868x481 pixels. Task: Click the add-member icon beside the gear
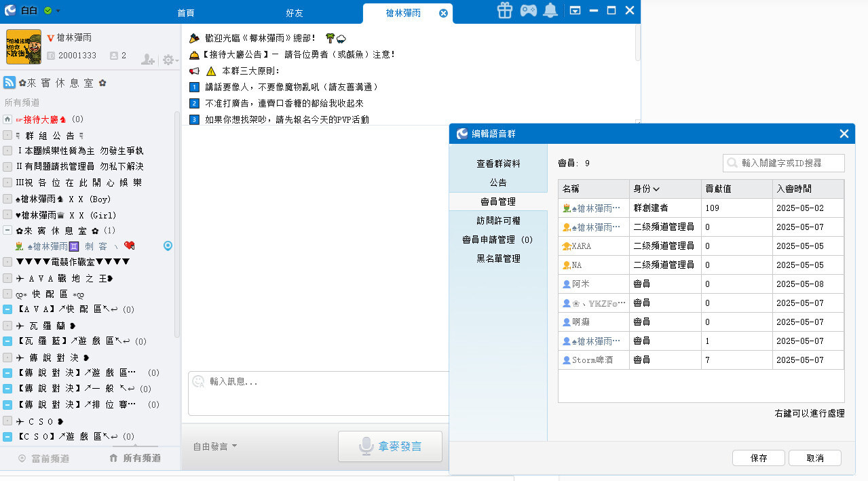click(147, 60)
